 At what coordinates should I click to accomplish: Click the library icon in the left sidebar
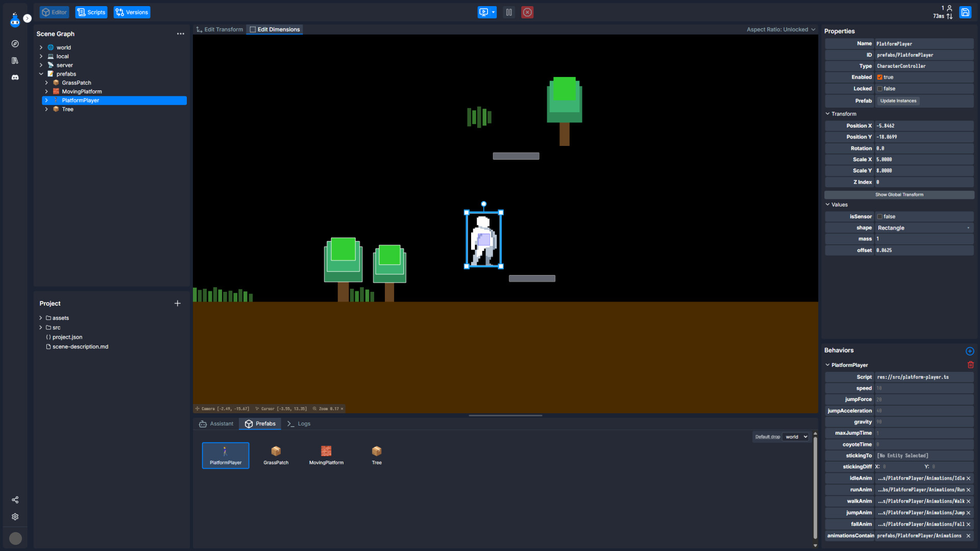[x=15, y=61]
